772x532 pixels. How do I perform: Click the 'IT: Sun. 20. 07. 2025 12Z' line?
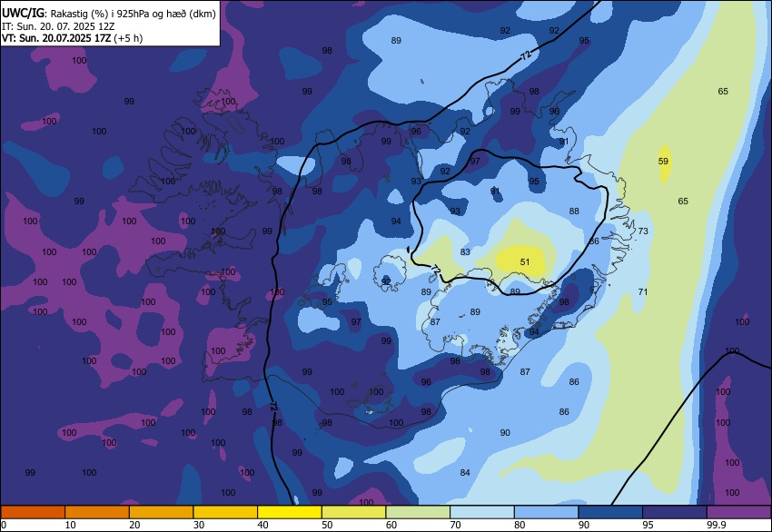(x=58, y=26)
